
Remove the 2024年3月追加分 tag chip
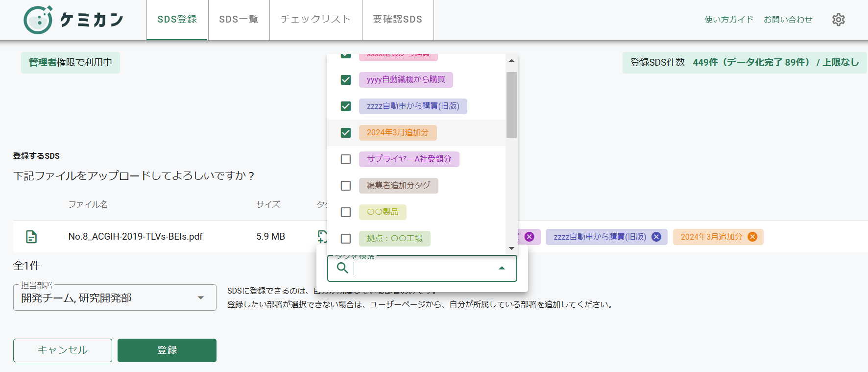pyautogui.click(x=752, y=237)
